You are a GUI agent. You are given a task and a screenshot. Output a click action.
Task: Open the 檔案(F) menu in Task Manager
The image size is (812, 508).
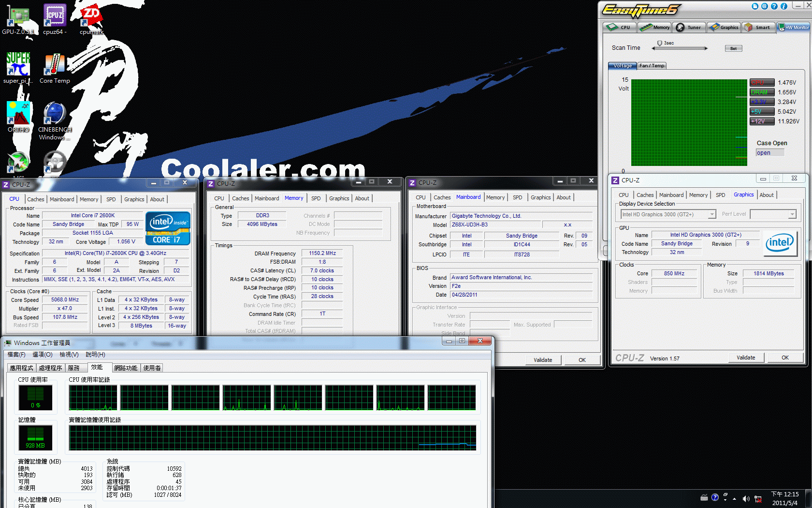pyautogui.click(x=16, y=355)
